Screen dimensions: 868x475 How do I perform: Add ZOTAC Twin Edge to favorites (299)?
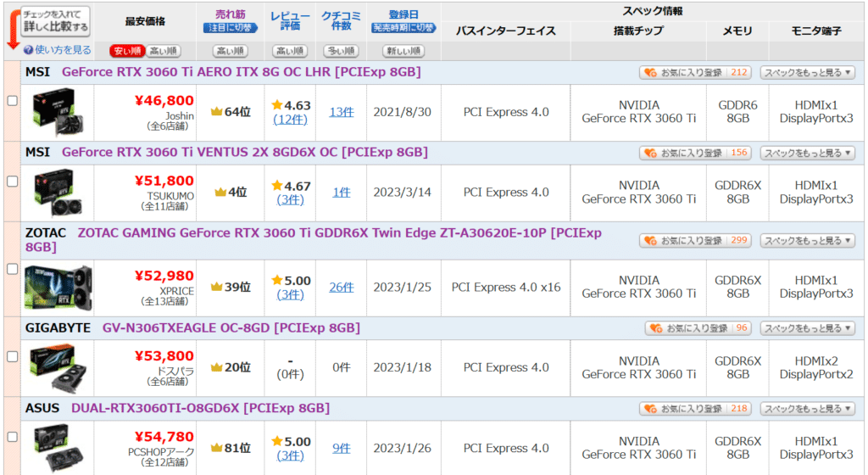coord(695,240)
